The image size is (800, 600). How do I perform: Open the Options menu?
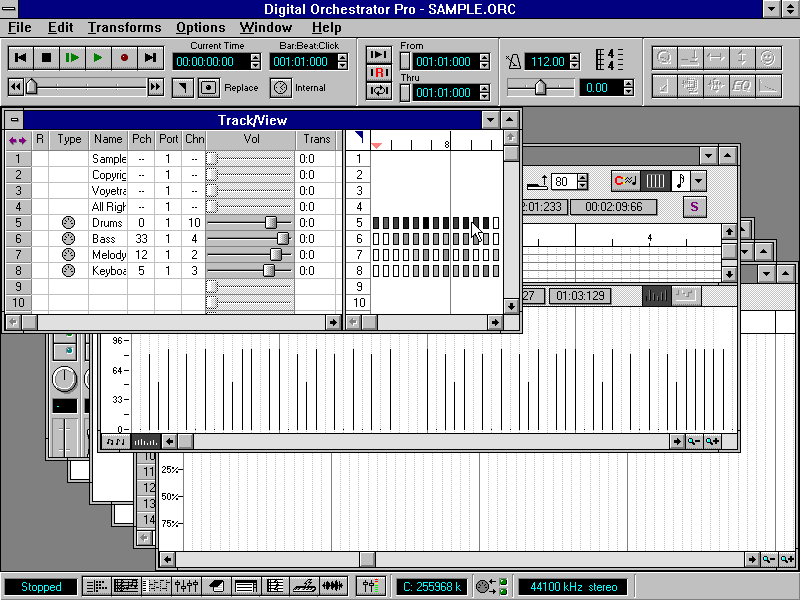pos(200,27)
